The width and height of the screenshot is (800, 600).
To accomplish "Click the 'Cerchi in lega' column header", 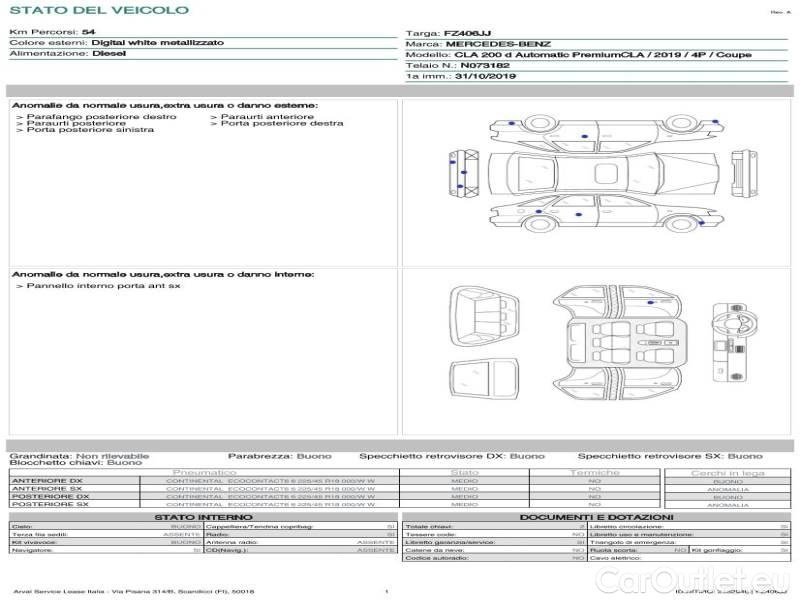I will [727, 472].
